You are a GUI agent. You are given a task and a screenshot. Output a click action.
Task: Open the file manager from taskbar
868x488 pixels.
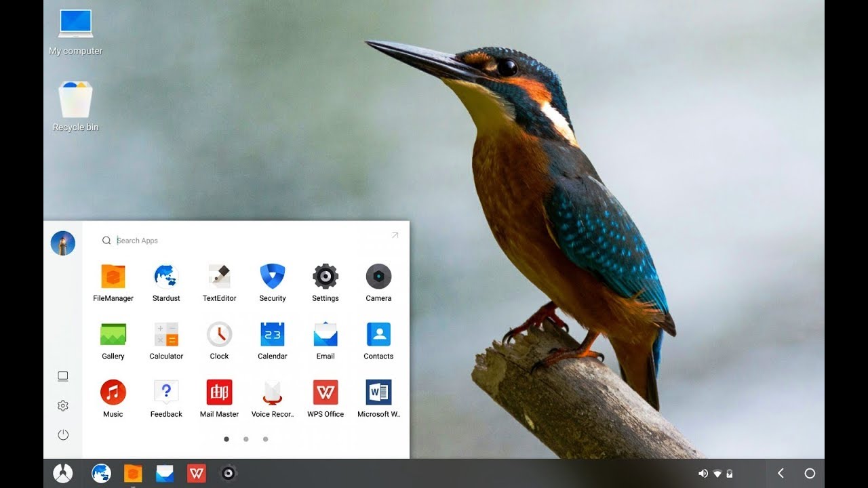coord(133,473)
